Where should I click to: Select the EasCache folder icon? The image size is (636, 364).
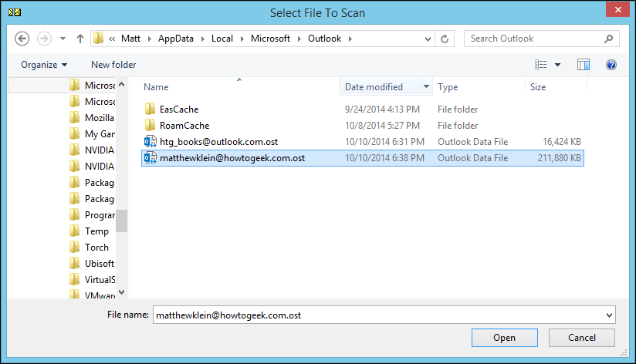pyautogui.click(x=150, y=109)
